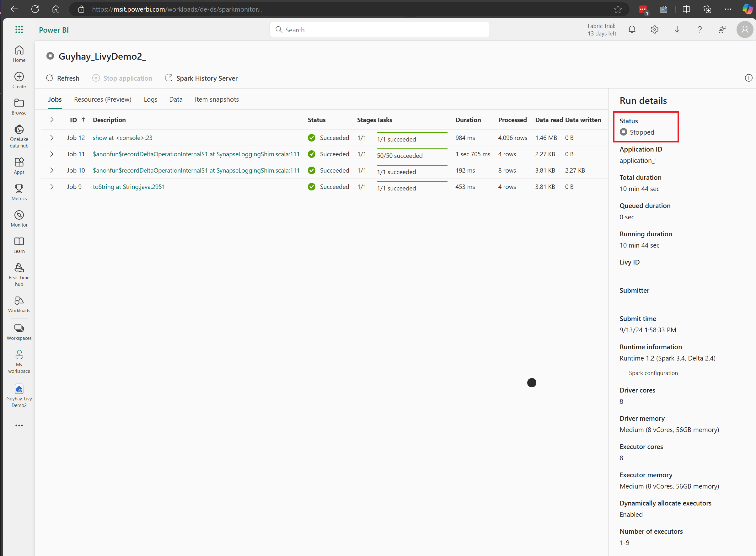This screenshot has height=556, width=756.
Task: Click the Download icon in toolbar
Action: tap(677, 29)
